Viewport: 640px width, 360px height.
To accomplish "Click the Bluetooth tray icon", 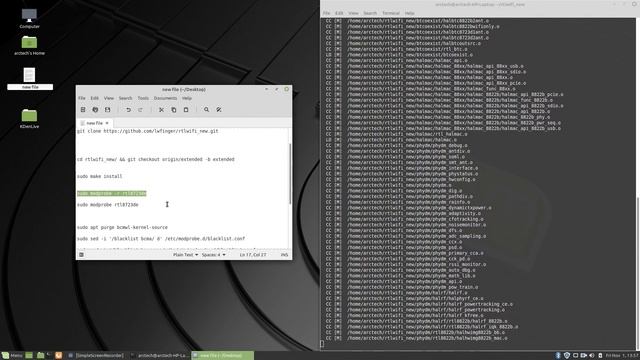I will click(x=558, y=356).
